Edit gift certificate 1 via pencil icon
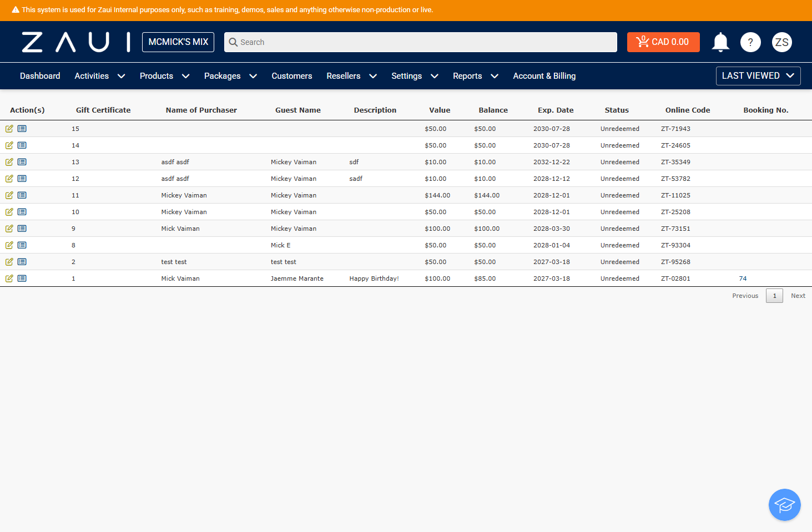The width and height of the screenshot is (812, 532). [x=9, y=278]
